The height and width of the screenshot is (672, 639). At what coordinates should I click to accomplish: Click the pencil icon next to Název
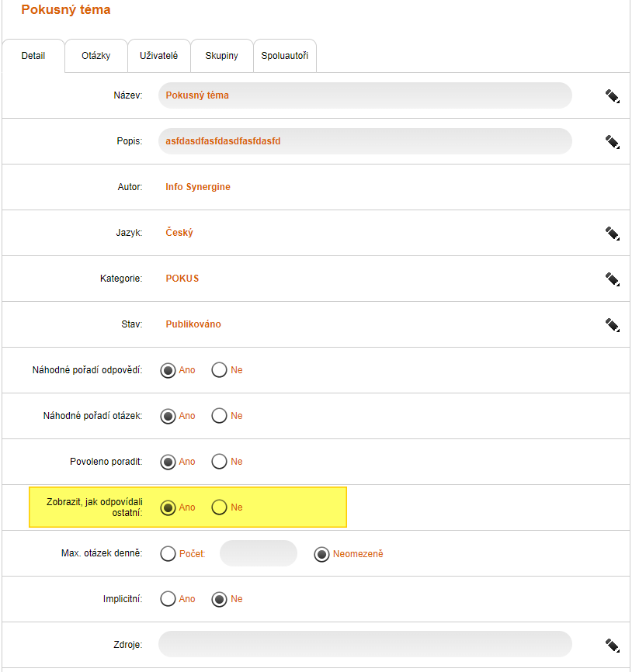click(613, 95)
